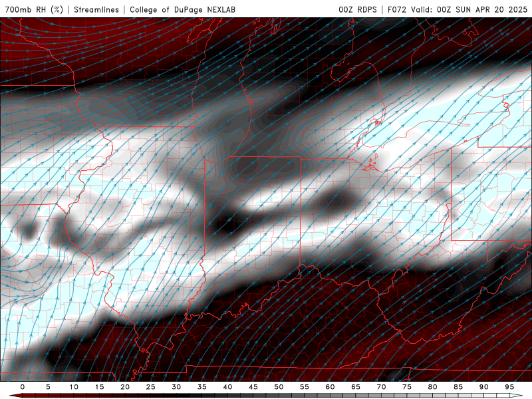
Task: Click the colorbar label "90"
Action: [x=483, y=387]
